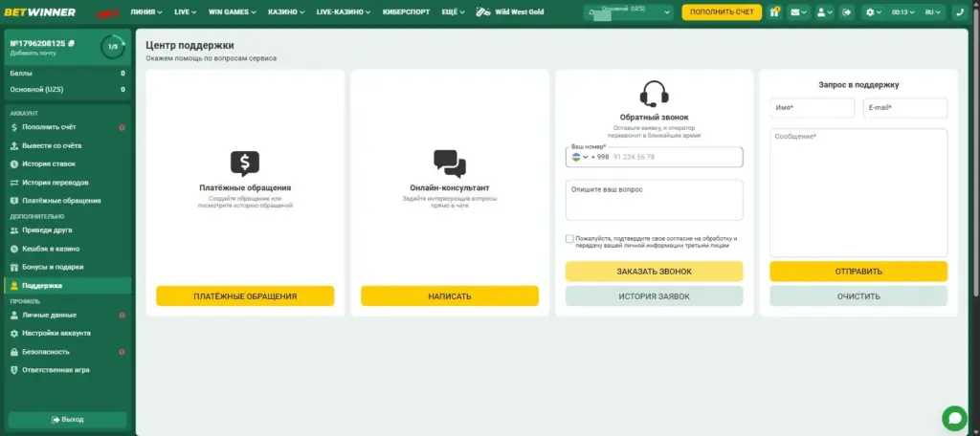Screen dimensions: 980x436
Task: Click the headset callback icon
Action: [x=655, y=95]
